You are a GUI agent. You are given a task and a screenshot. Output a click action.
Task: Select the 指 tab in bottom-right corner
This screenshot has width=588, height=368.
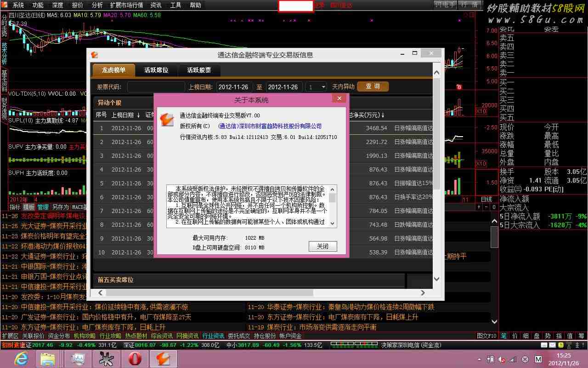[559, 336]
